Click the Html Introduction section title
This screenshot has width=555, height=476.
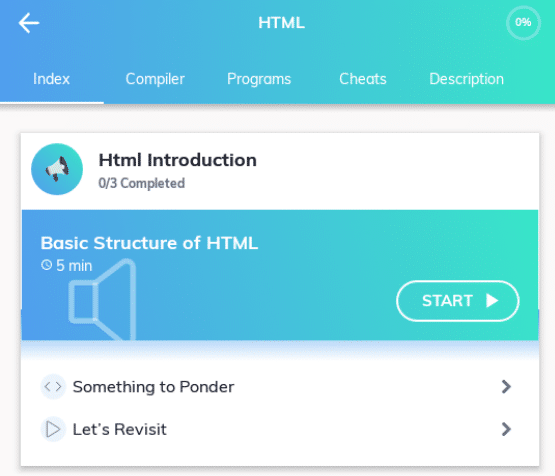coord(178,160)
